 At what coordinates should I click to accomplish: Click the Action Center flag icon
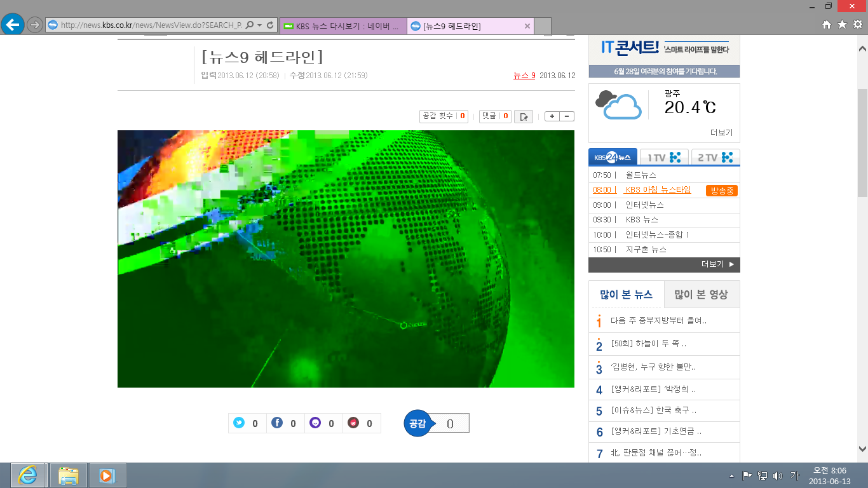[747, 475]
